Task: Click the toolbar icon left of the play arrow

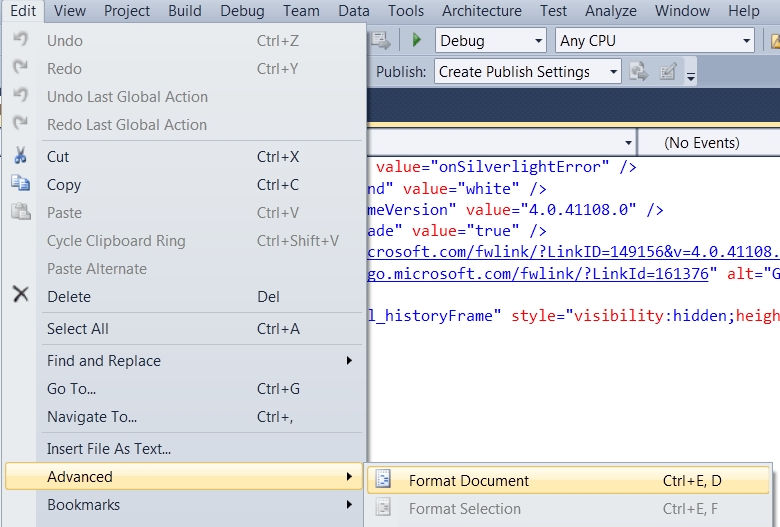Action: [381, 40]
